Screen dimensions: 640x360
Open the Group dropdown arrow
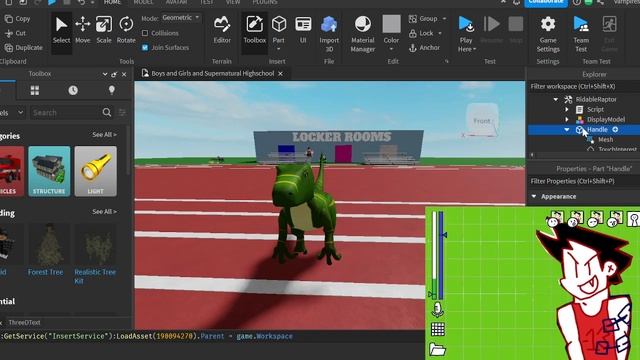click(444, 19)
